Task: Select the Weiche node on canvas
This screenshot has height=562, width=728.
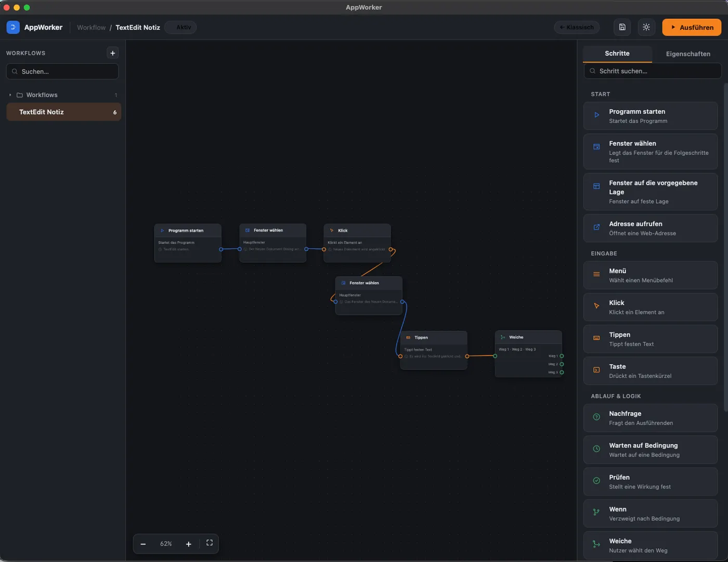Action: [528, 354]
